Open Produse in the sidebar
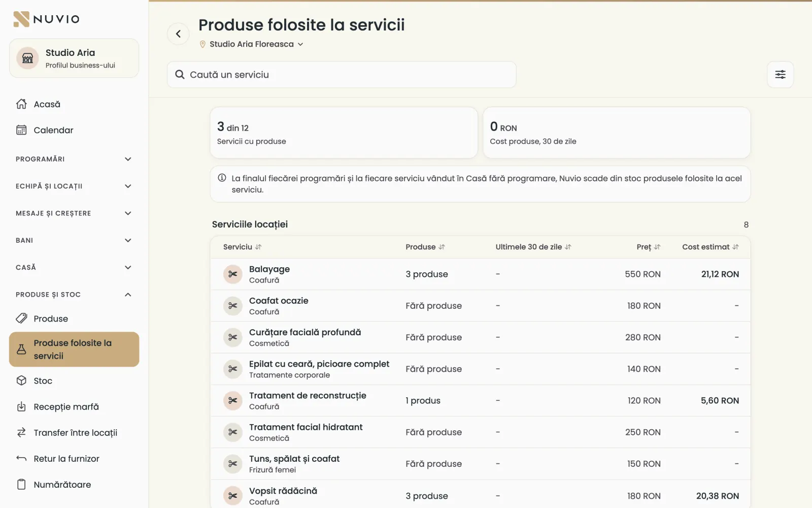The height and width of the screenshot is (508, 812). click(x=74, y=319)
